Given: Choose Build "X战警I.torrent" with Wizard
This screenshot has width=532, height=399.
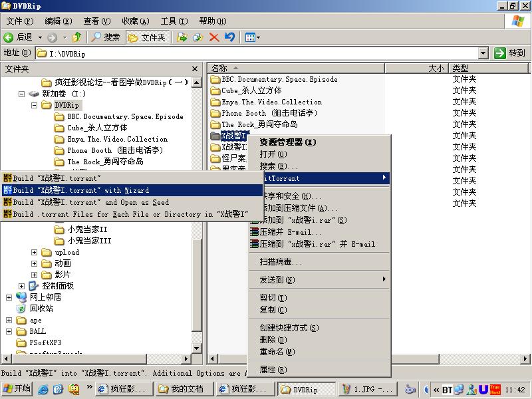Looking at the screenshot, I should tap(132, 190).
